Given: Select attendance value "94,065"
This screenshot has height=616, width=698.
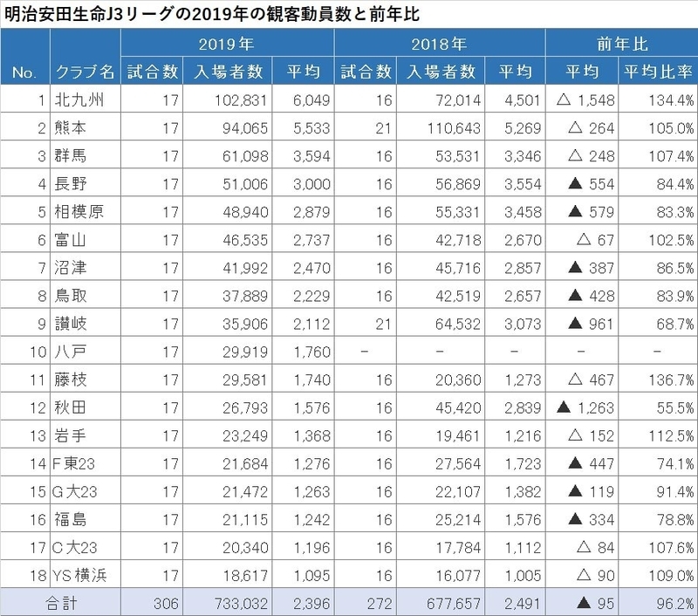Looking at the screenshot, I should click(245, 128).
